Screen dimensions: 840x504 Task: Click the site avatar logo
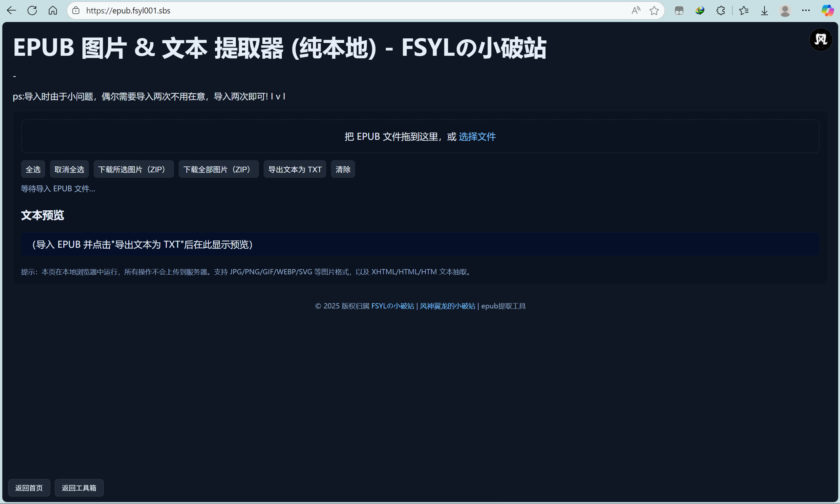[821, 40]
